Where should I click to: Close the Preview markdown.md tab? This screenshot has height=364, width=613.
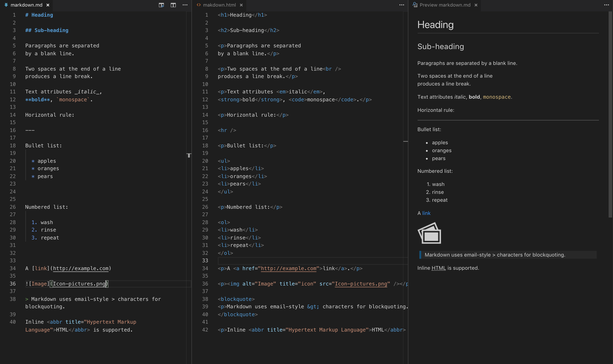[x=476, y=5]
